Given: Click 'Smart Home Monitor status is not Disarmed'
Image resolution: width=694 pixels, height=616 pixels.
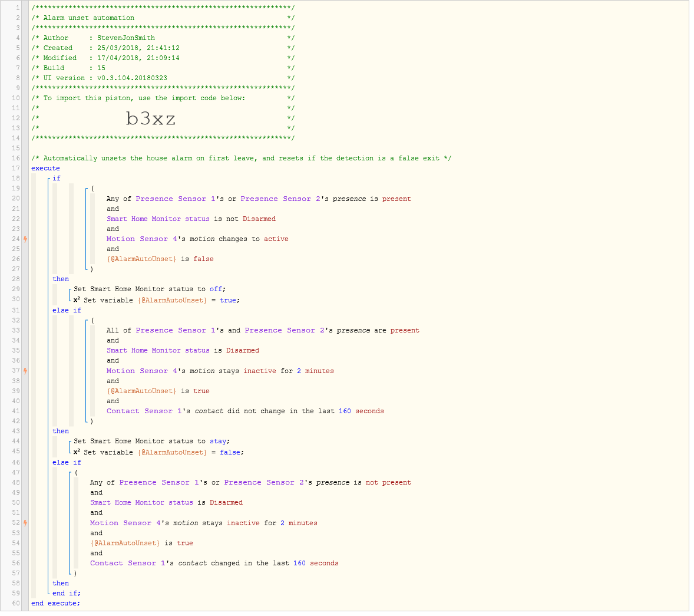Looking at the screenshot, I should point(191,220).
